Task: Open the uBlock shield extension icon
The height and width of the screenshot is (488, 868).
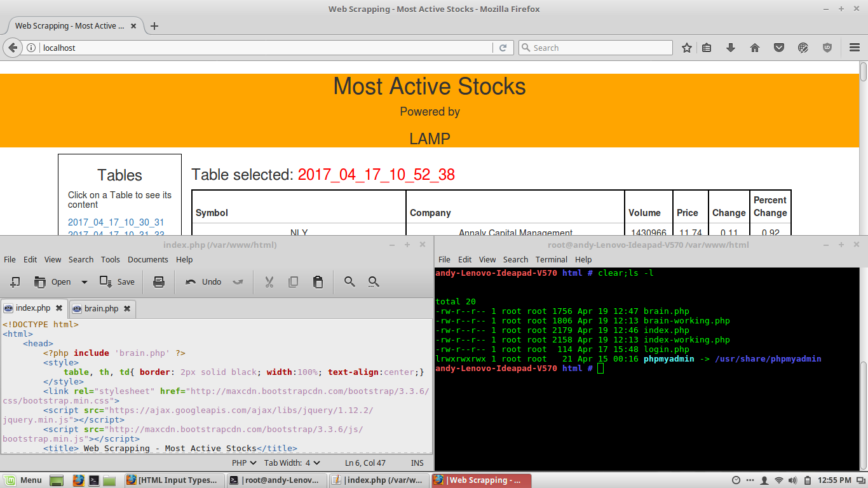Action: coord(827,48)
